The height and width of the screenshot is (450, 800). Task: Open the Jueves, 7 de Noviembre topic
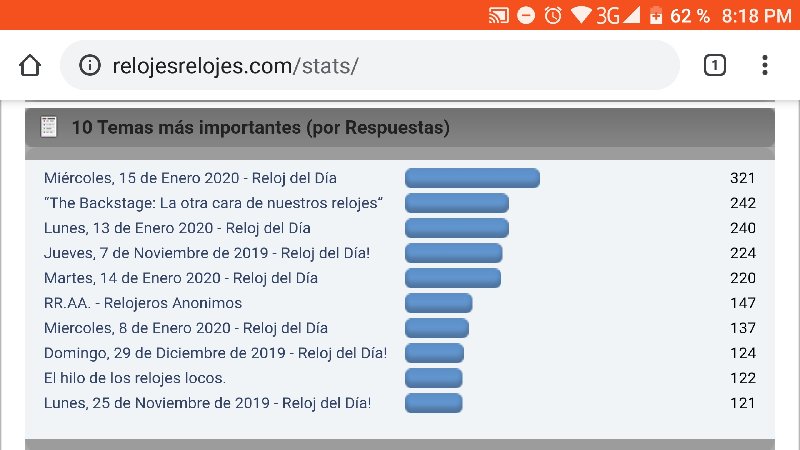click(207, 253)
